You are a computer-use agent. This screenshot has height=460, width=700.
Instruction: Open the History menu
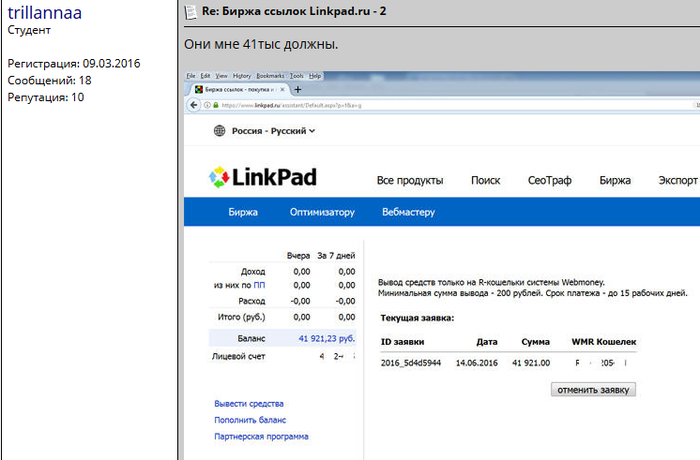[x=241, y=76]
